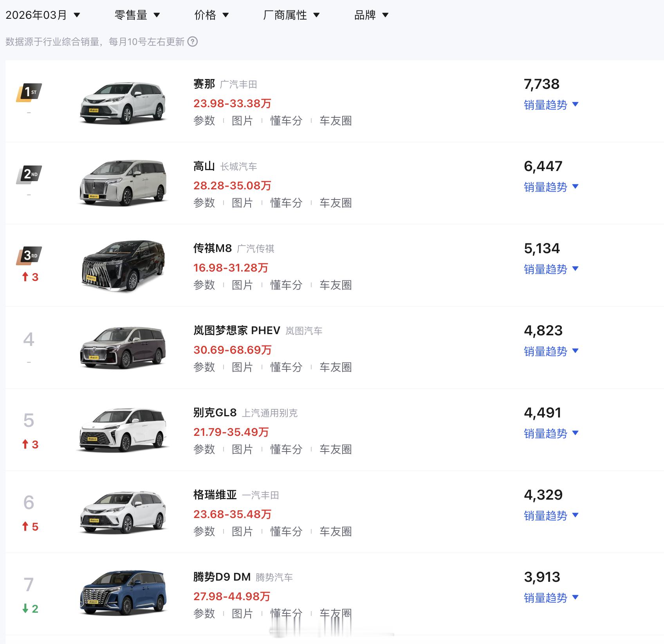Click the 30.69-68.69万 price text
Viewport: 664px width, 644px height.
click(233, 350)
